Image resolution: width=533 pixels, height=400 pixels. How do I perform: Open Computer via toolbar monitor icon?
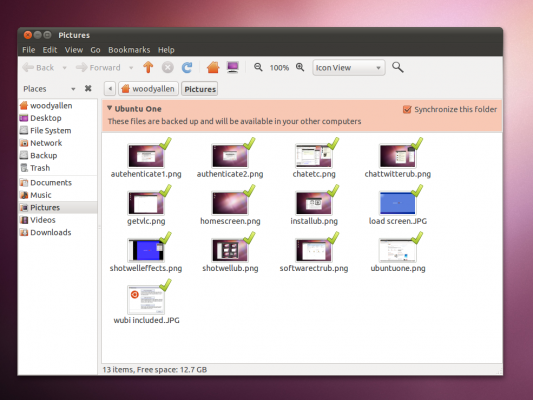click(x=233, y=67)
